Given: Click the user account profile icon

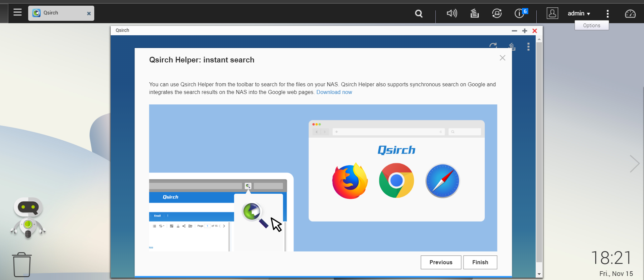Looking at the screenshot, I should (552, 13).
